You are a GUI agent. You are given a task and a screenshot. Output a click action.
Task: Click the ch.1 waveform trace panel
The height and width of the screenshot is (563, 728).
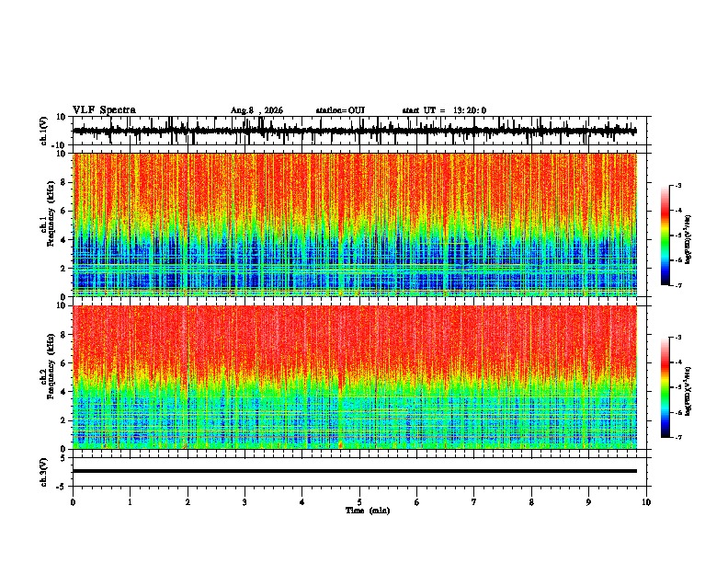[359, 131]
